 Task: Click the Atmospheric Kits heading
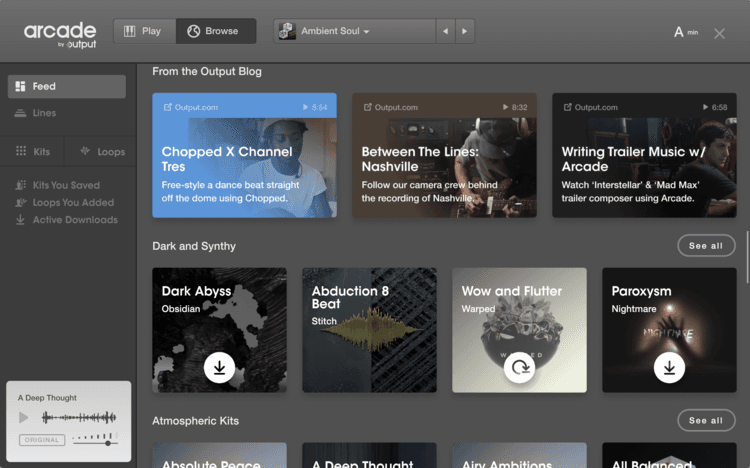pos(195,421)
